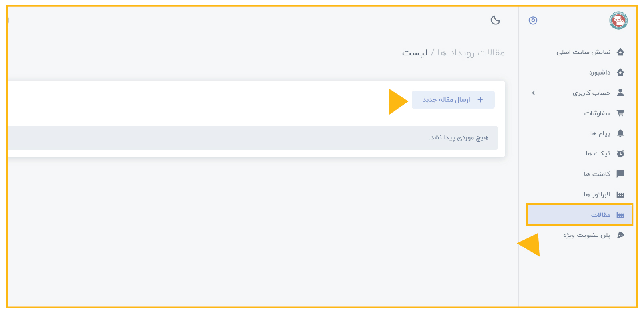
Task: Click the shopping cart icon for سفارشات
Action: point(620,113)
